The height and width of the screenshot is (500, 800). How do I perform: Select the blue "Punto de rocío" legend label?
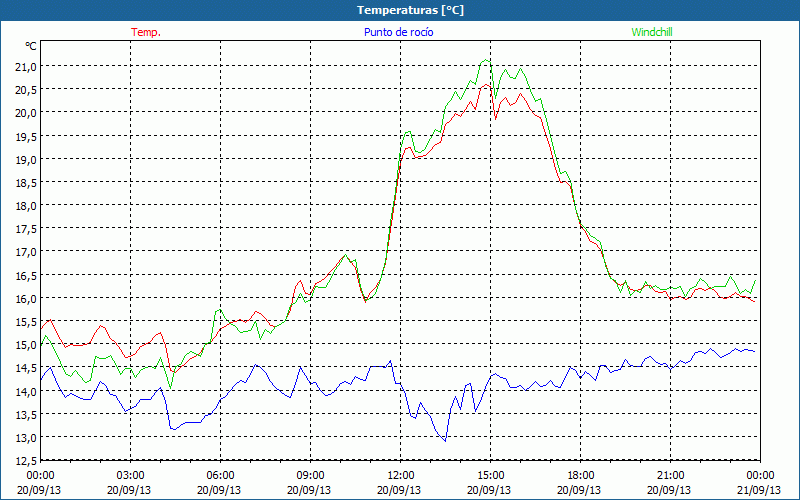(x=398, y=32)
